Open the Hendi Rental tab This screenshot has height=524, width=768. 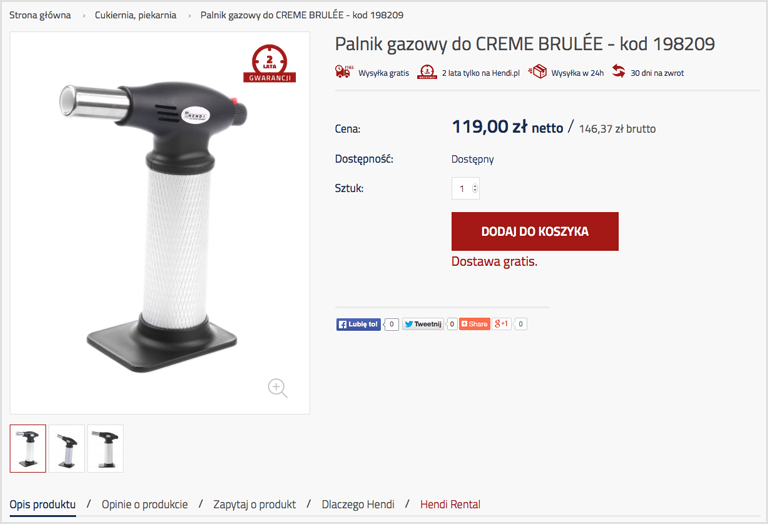coord(450,504)
